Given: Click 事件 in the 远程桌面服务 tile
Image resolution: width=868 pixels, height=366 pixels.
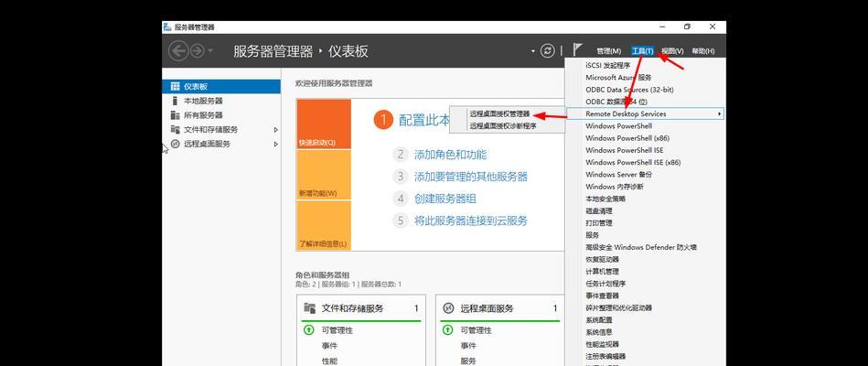Looking at the screenshot, I should pyautogui.click(x=468, y=346).
